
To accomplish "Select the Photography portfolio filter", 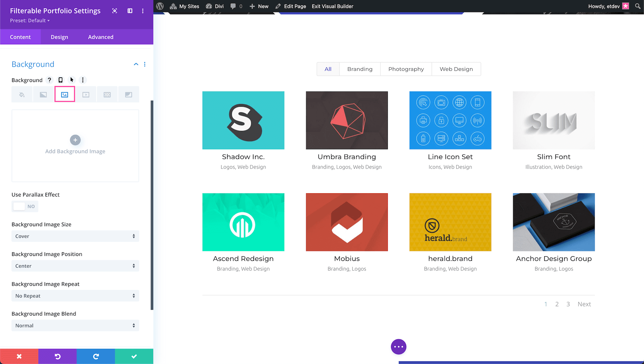I will click(x=406, y=69).
